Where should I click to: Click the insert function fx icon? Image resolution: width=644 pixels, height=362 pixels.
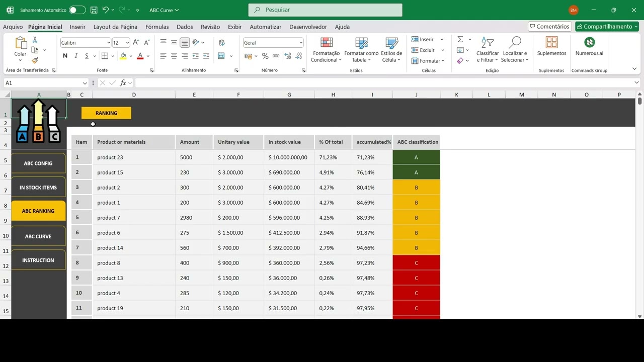[123, 83]
